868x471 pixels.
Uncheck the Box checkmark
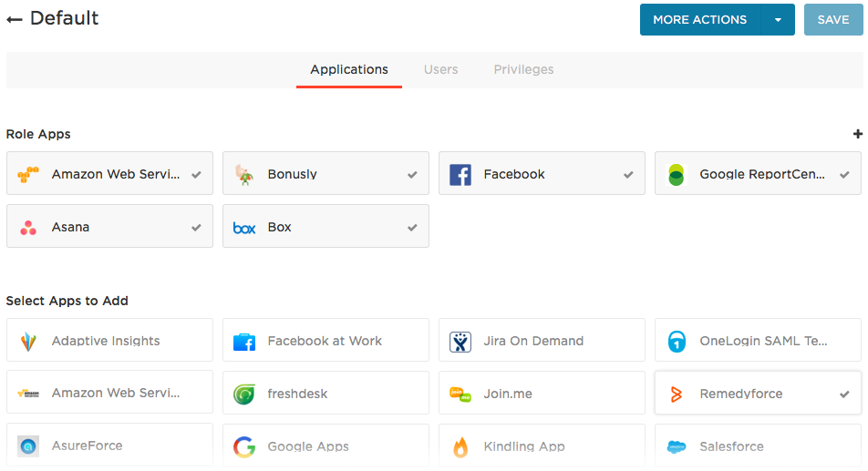412,228
